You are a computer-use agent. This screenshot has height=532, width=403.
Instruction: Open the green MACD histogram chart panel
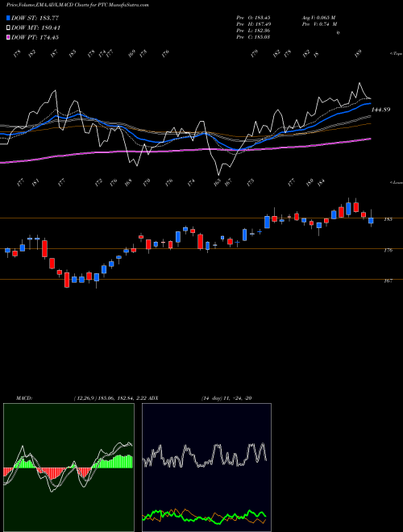[69, 468]
